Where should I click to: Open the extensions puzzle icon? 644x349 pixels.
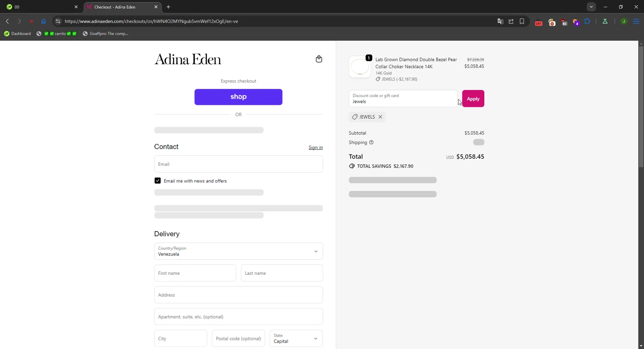click(x=587, y=21)
